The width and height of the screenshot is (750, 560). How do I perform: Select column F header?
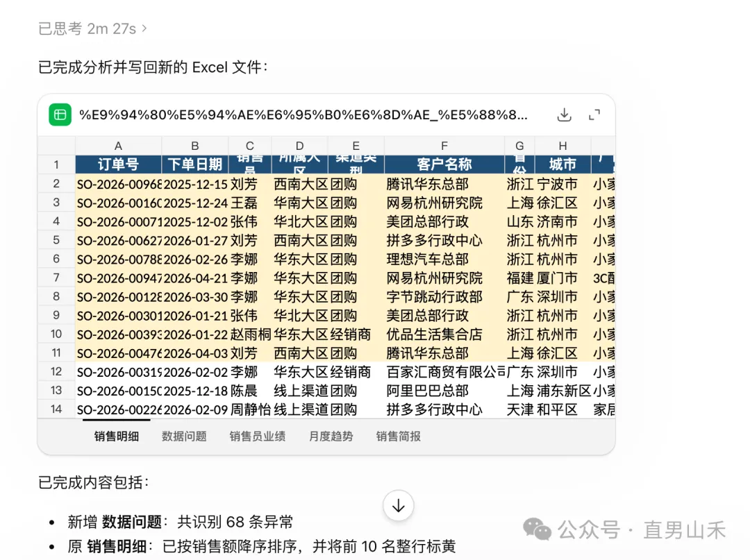point(444,146)
